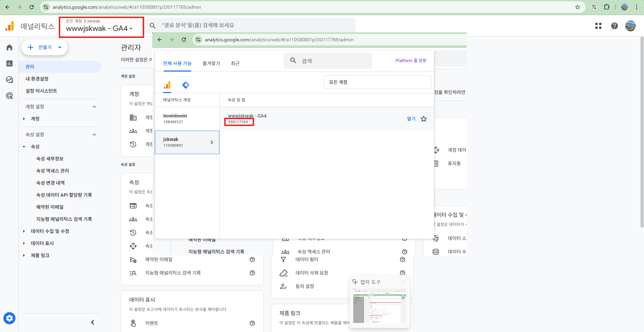This screenshot has width=644, height=332.
Task: Collapse the 계정 설정 section
Action: click(x=94, y=107)
